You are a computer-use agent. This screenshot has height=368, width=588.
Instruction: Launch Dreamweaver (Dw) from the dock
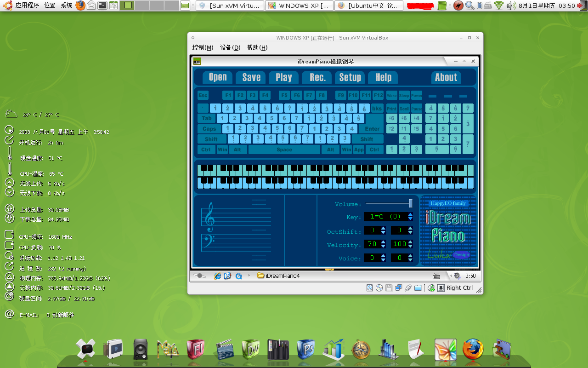[x=251, y=350]
